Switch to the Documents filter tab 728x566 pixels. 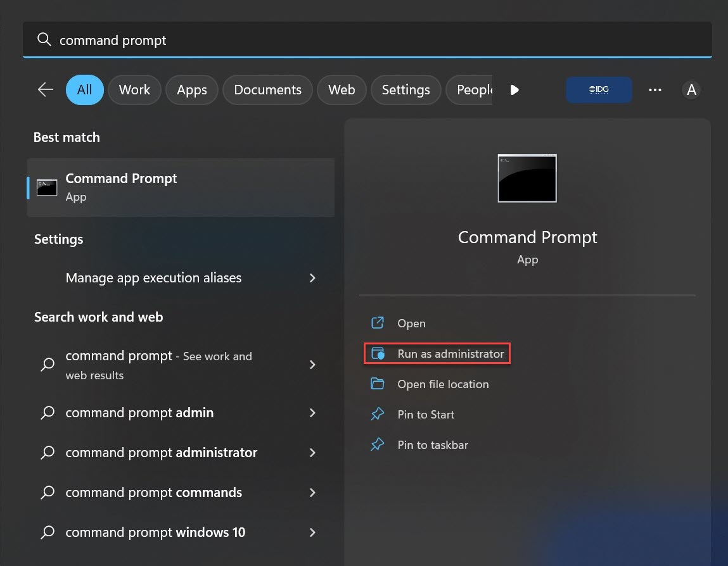pyautogui.click(x=268, y=89)
